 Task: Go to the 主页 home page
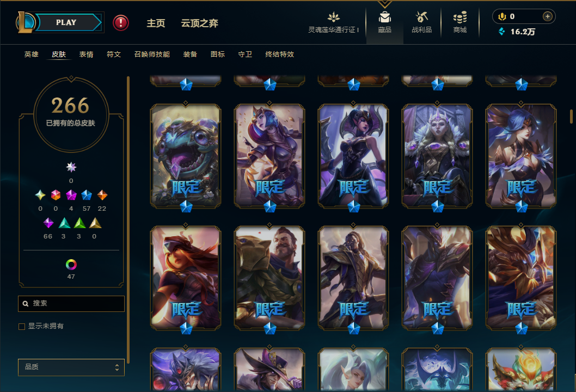tap(156, 23)
